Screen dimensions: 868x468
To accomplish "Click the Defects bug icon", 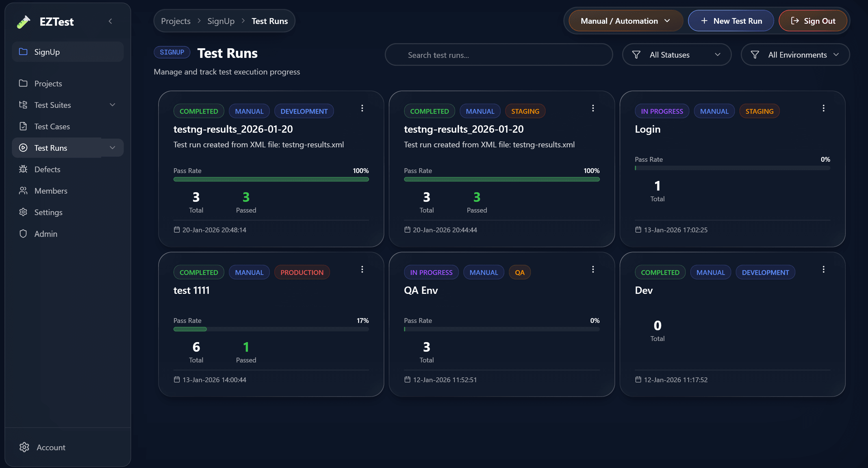I will pos(23,169).
